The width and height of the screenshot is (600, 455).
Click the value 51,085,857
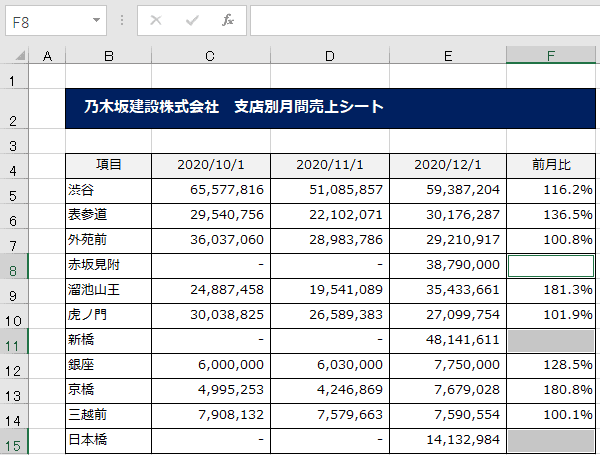[346, 190]
